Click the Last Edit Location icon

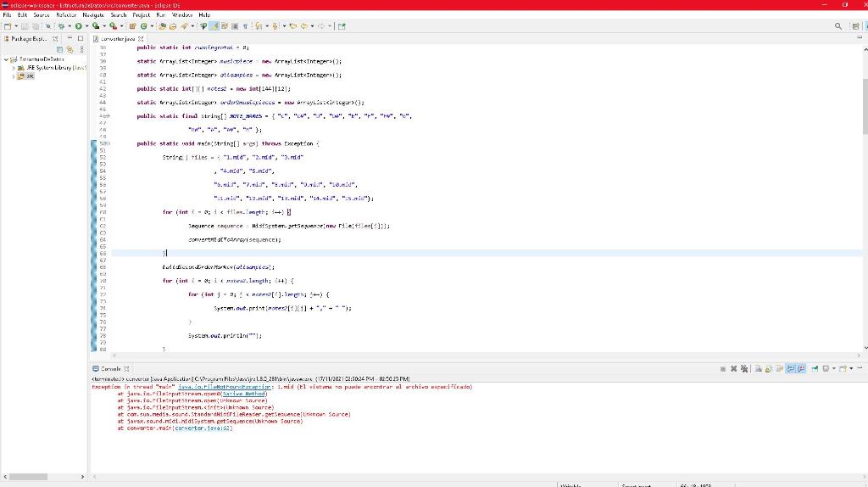click(292, 26)
